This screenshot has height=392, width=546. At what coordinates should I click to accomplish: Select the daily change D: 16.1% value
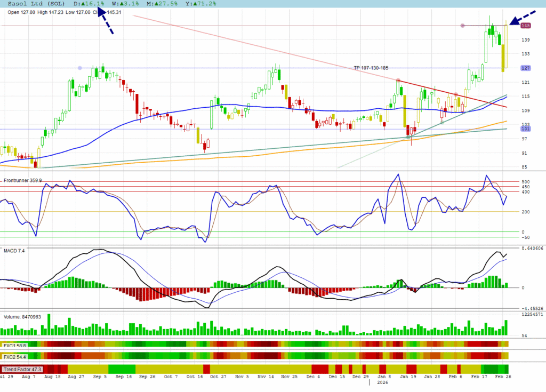pos(89,4)
